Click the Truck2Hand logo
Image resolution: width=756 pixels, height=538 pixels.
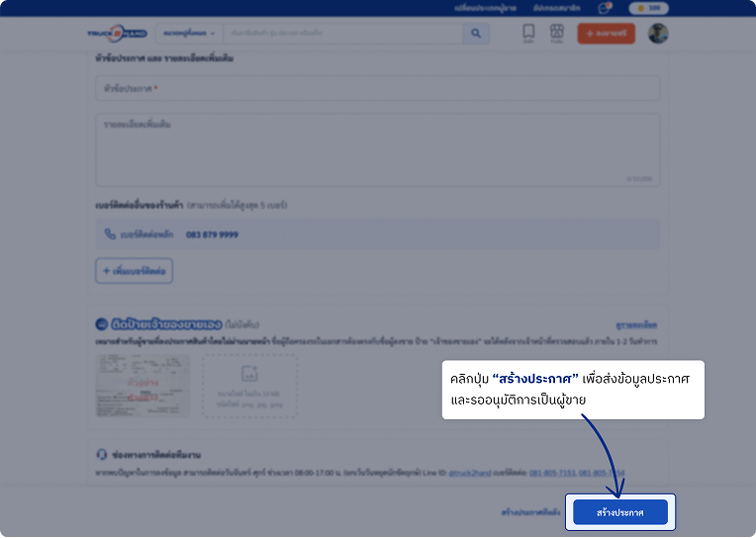tap(117, 34)
